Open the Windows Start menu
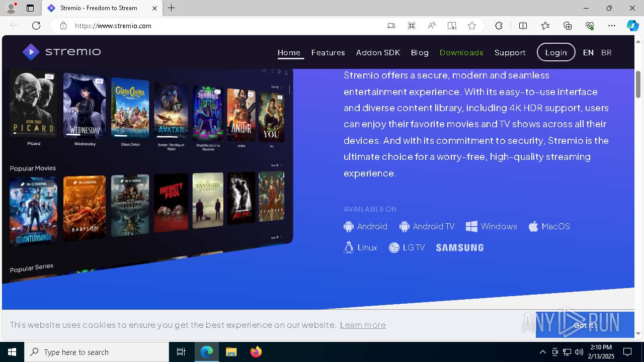644x362 pixels. coord(12,352)
